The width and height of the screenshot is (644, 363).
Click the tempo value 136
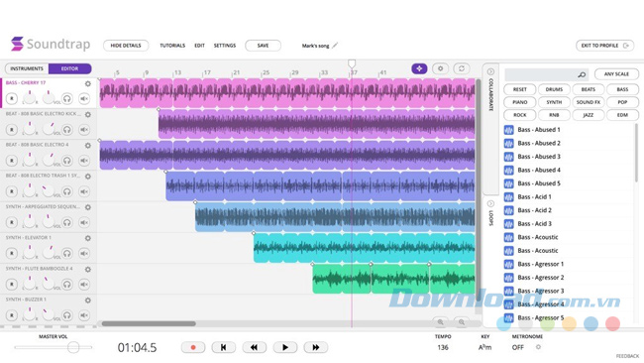click(x=443, y=347)
